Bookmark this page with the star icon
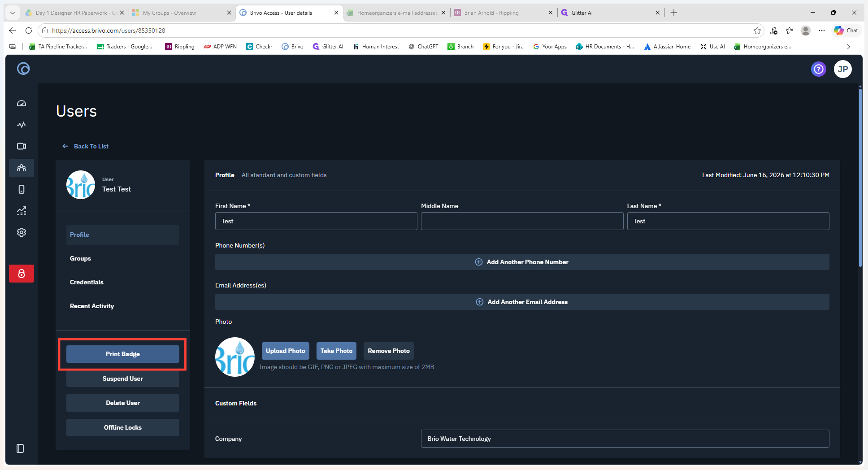 (x=757, y=30)
